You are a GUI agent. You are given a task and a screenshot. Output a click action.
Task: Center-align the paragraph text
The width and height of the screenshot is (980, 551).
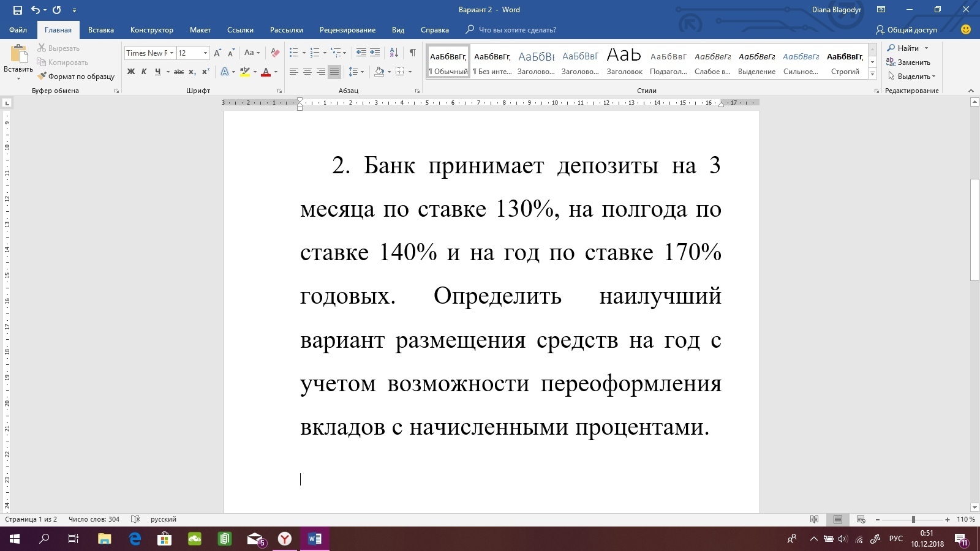click(x=307, y=72)
